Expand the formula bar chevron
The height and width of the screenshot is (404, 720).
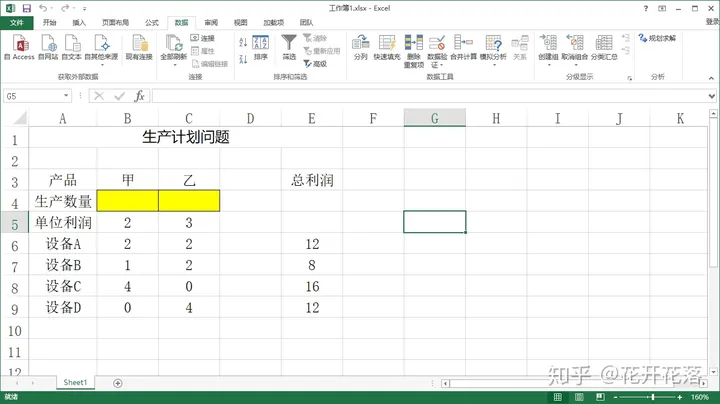709,96
